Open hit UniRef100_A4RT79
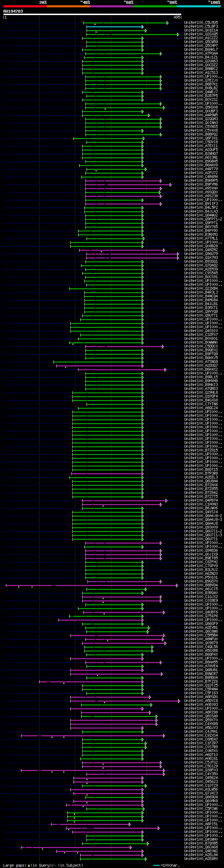 (201, 169)
